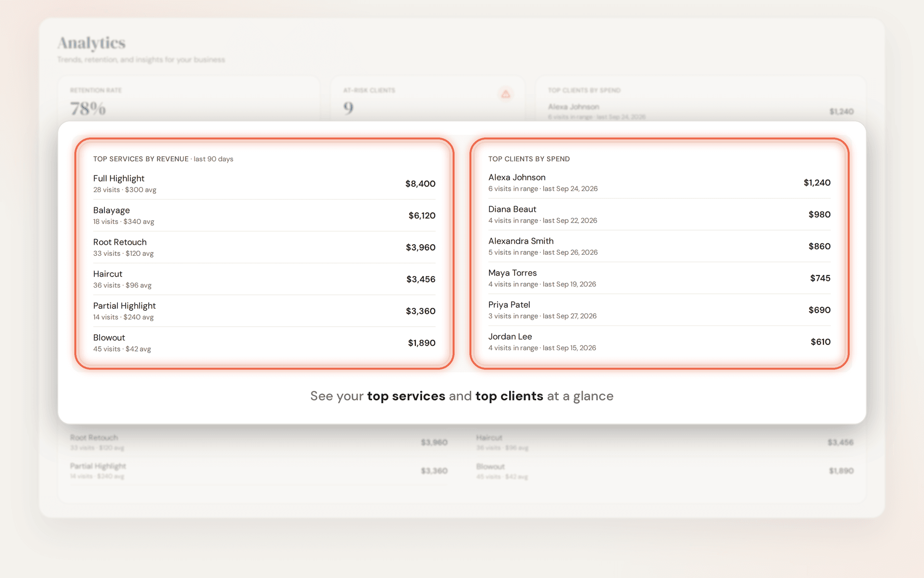Click the $3,456 Haircut revenue in highlighted card
Image resolution: width=924 pixels, height=578 pixels.
tap(421, 279)
